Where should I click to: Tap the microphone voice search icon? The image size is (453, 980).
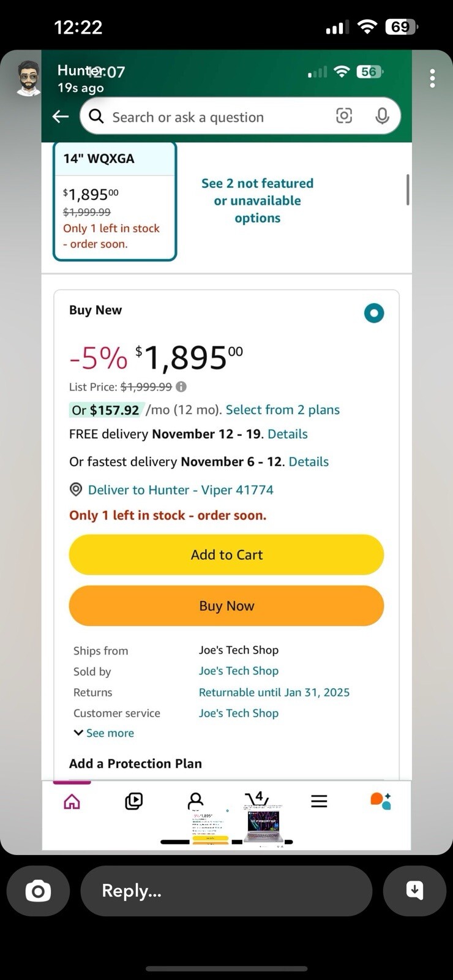click(x=382, y=116)
